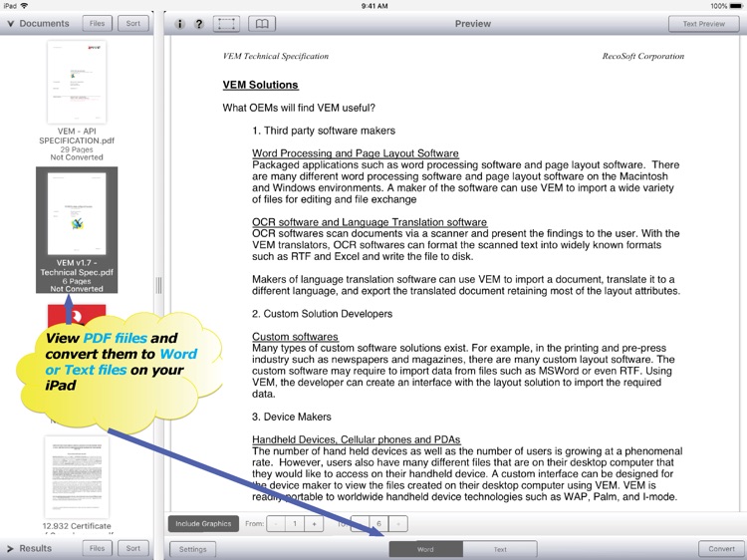Click the VEM Solutions heading
This screenshot has height=560, width=747.
tap(261, 85)
